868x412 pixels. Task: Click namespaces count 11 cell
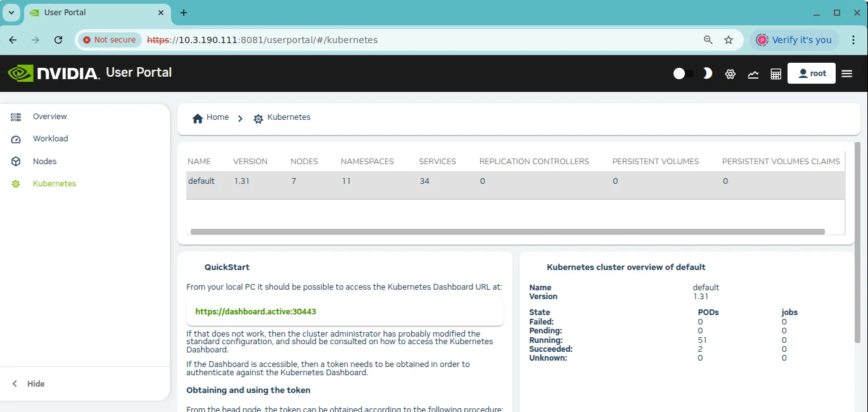pyautogui.click(x=346, y=181)
